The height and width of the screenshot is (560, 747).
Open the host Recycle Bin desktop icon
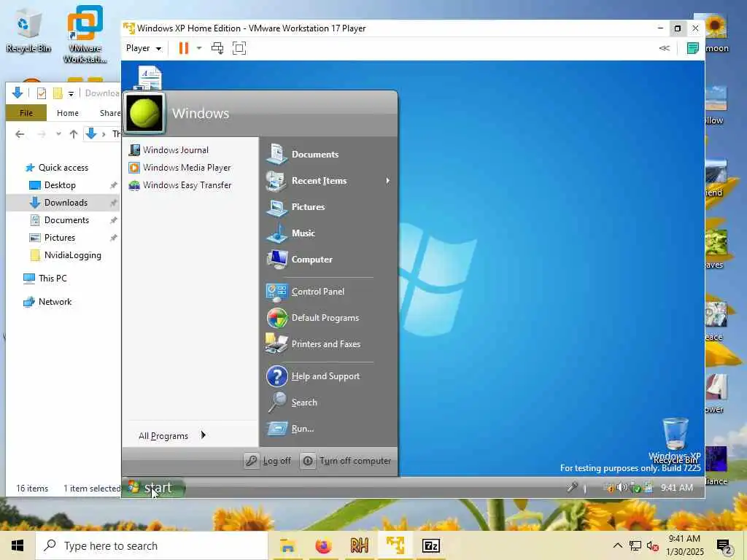click(x=28, y=31)
